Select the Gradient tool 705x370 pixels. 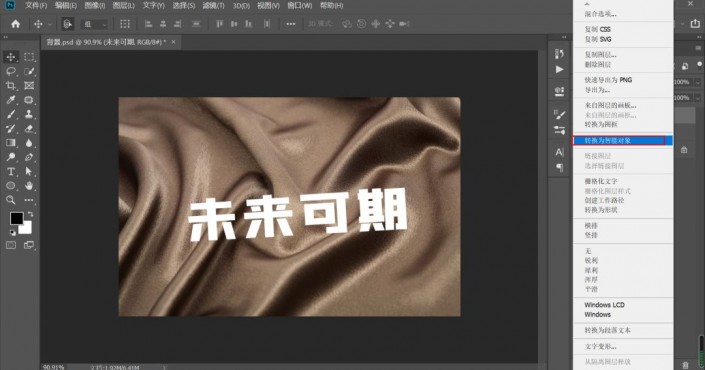10,143
